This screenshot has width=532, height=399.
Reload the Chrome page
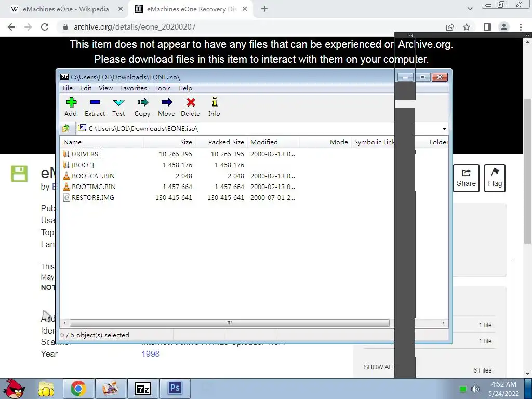pos(45,27)
